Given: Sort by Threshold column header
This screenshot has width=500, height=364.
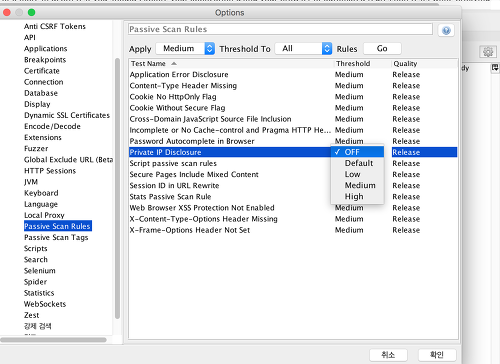Looking at the screenshot, I should click(x=362, y=63).
